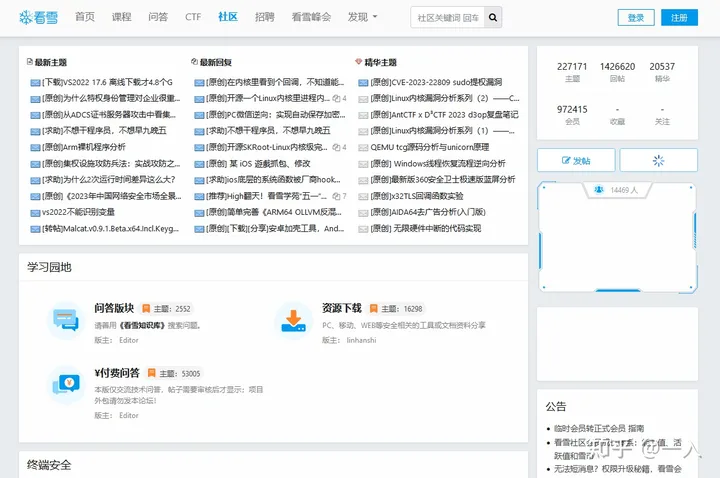Click the 注册 button

pyautogui.click(x=679, y=17)
